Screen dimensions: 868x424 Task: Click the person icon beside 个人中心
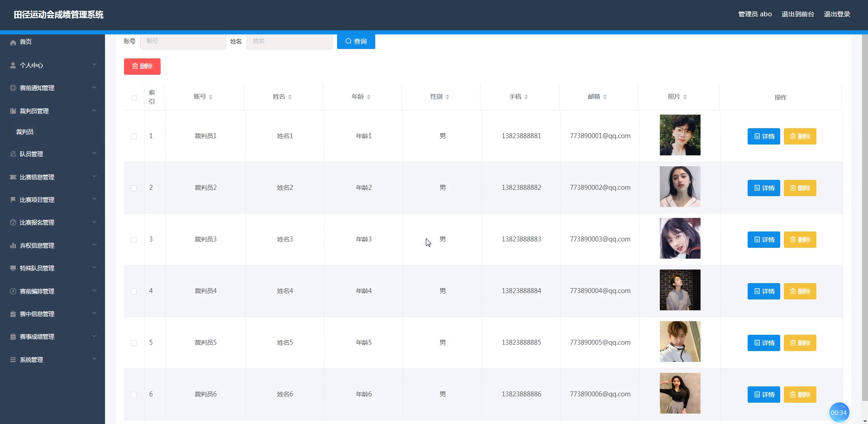pyautogui.click(x=13, y=65)
